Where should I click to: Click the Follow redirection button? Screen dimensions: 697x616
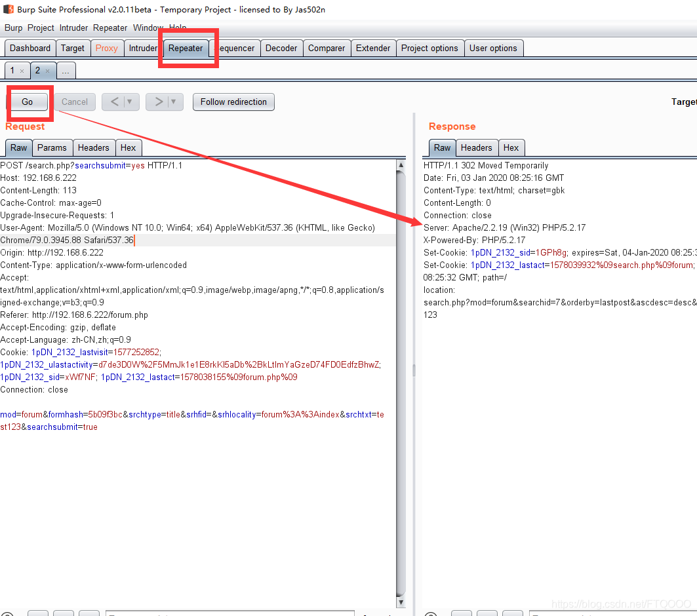233,102
